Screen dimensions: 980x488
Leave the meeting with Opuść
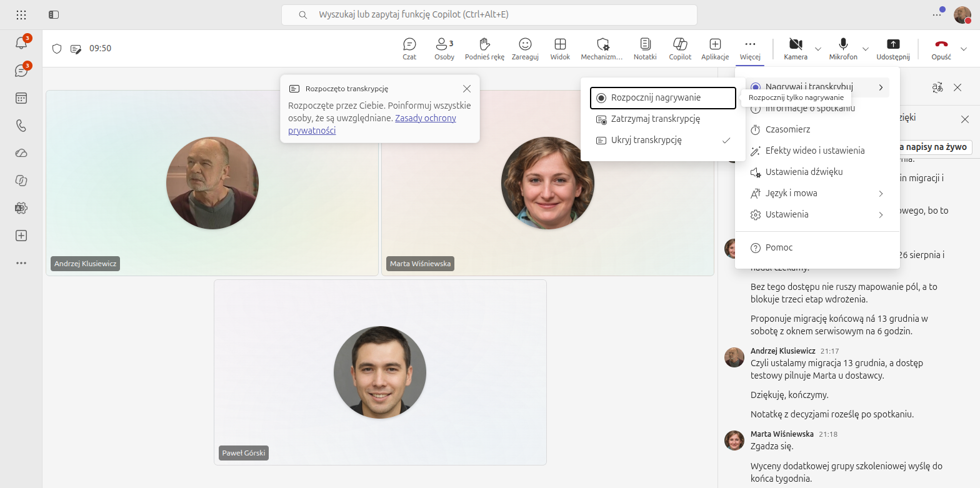click(x=941, y=49)
